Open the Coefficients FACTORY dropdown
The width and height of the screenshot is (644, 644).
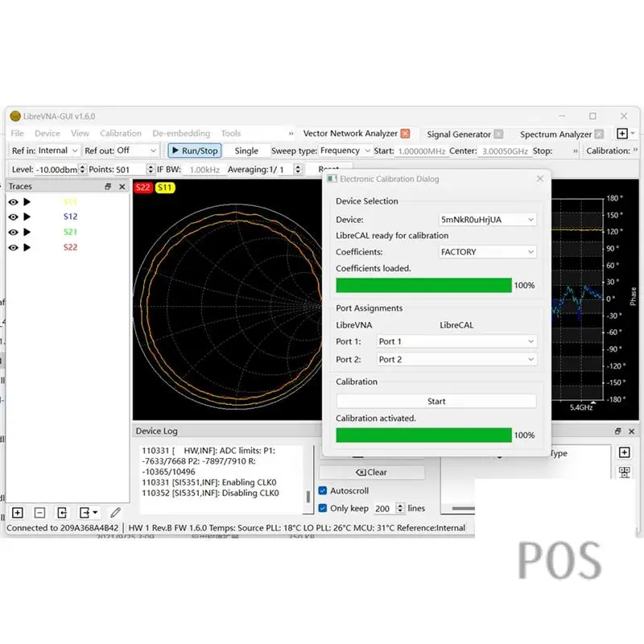(487, 252)
